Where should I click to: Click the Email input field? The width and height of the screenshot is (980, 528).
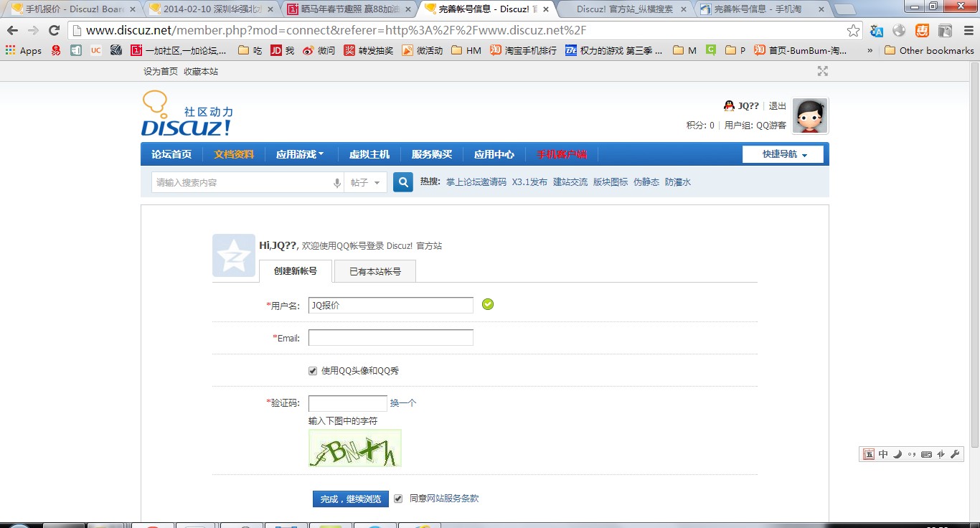tap(391, 338)
